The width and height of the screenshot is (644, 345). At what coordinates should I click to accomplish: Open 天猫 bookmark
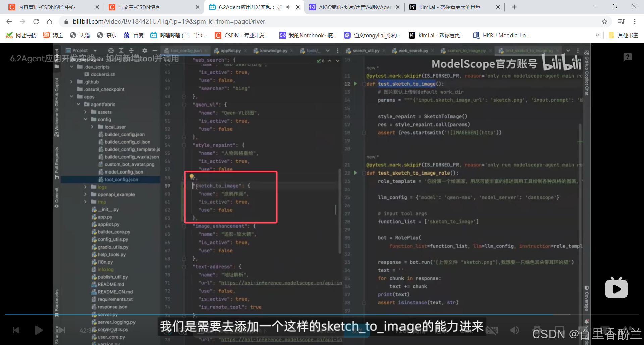[x=80, y=35]
